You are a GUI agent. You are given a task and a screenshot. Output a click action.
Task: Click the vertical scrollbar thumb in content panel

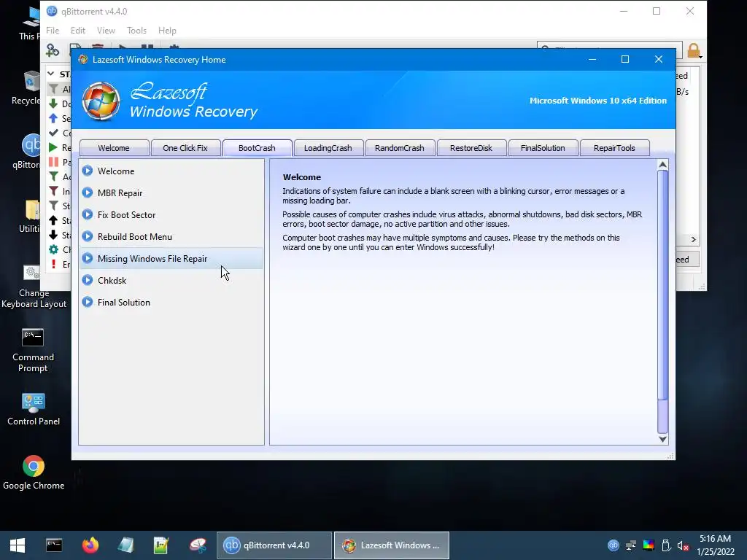point(662,285)
